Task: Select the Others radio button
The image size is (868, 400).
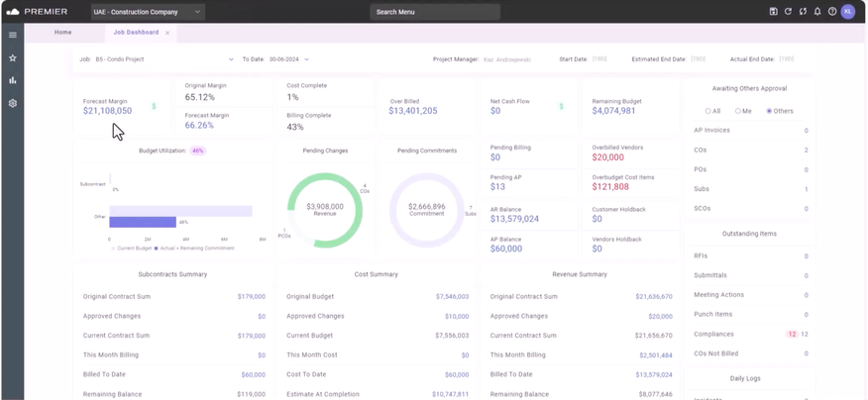Action: (x=769, y=111)
